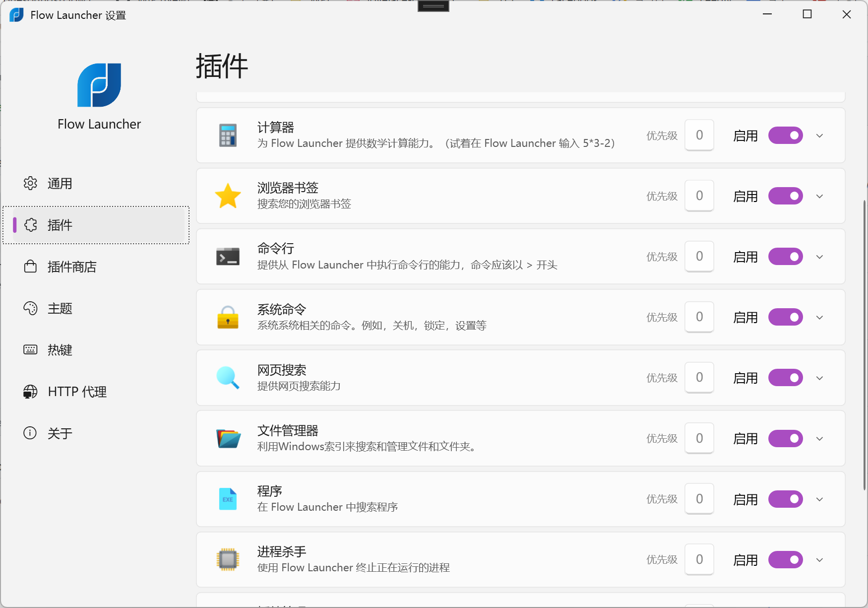868x608 pixels.
Task: Click the 系统命令 priority input box
Action: (699, 317)
